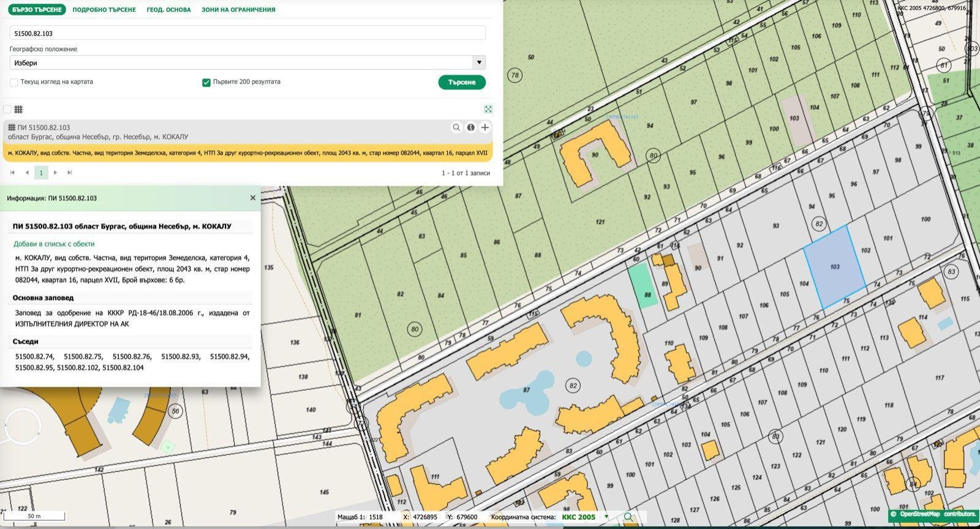Enable 'Текущ изглед на картата' checkbox

13,82
